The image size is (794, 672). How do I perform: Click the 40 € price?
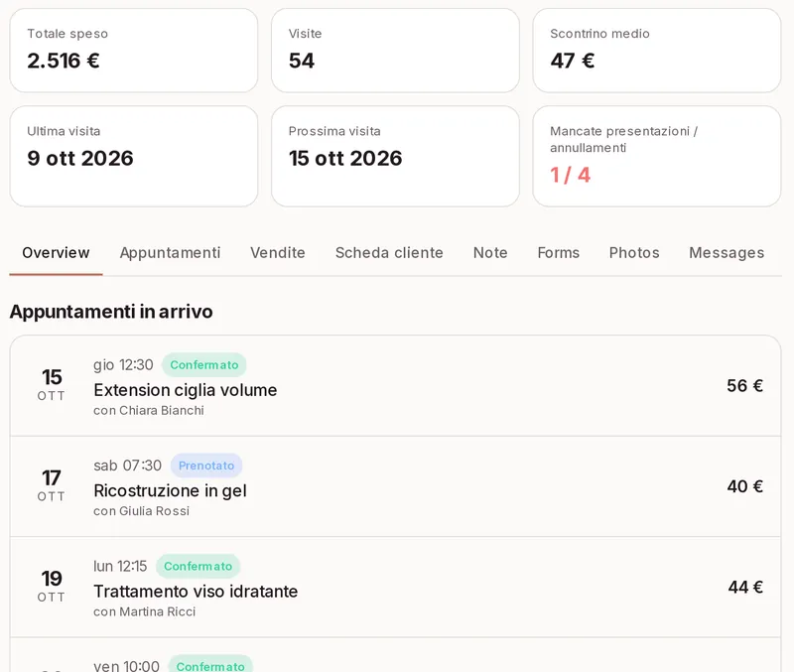click(745, 486)
